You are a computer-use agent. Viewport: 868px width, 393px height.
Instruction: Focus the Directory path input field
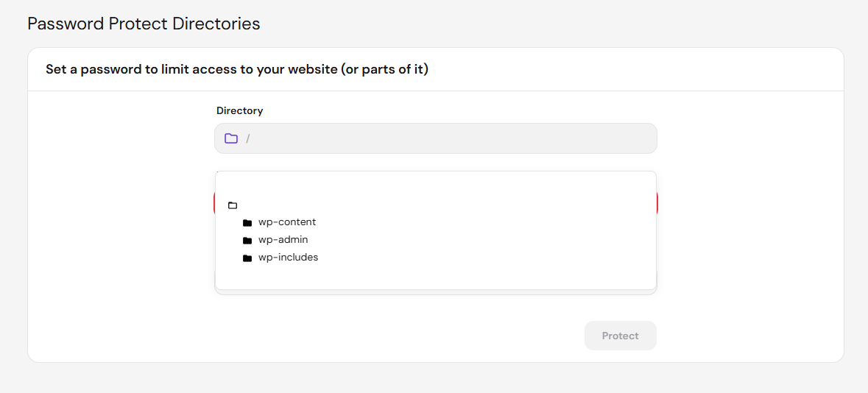[436, 138]
